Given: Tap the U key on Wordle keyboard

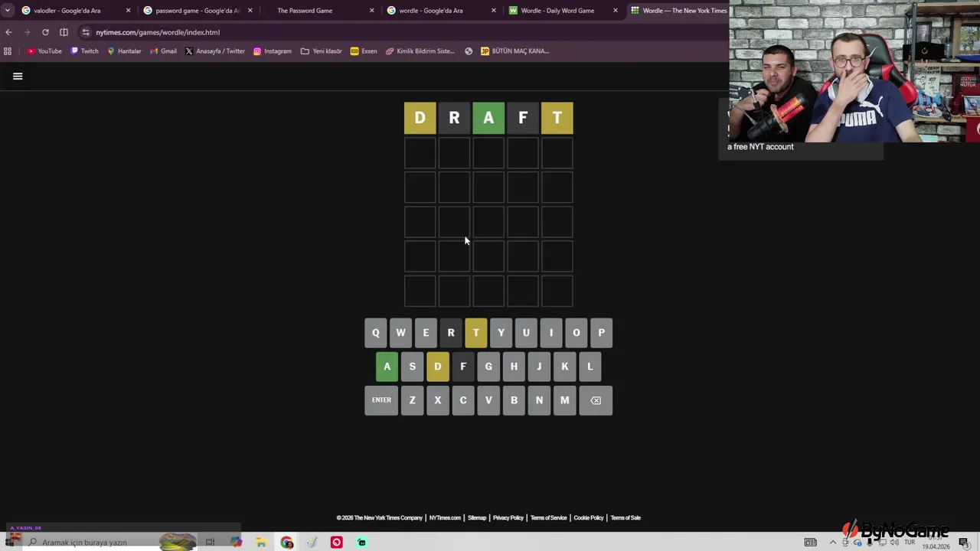Looking at the screenshot, I should coord(526,333).
